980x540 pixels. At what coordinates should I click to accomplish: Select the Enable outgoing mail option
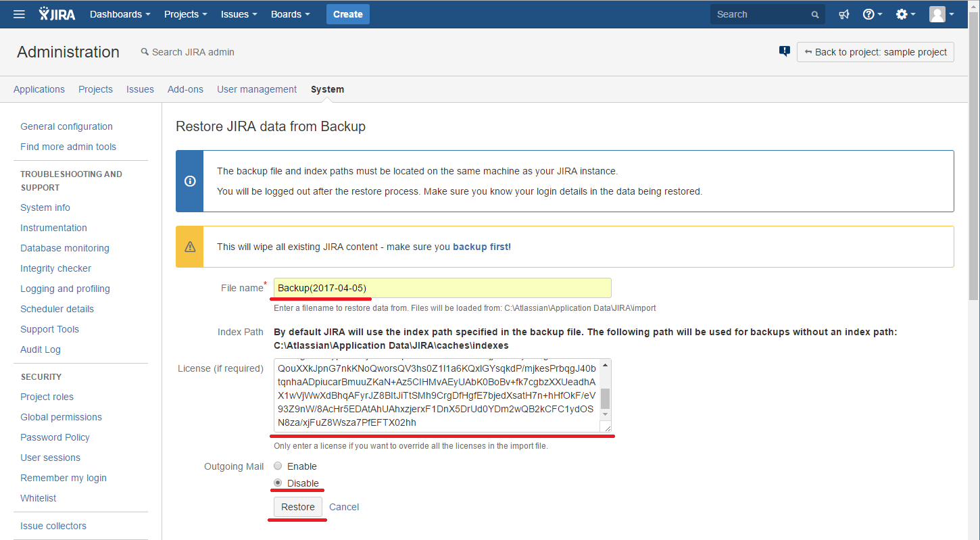point(278,466)
